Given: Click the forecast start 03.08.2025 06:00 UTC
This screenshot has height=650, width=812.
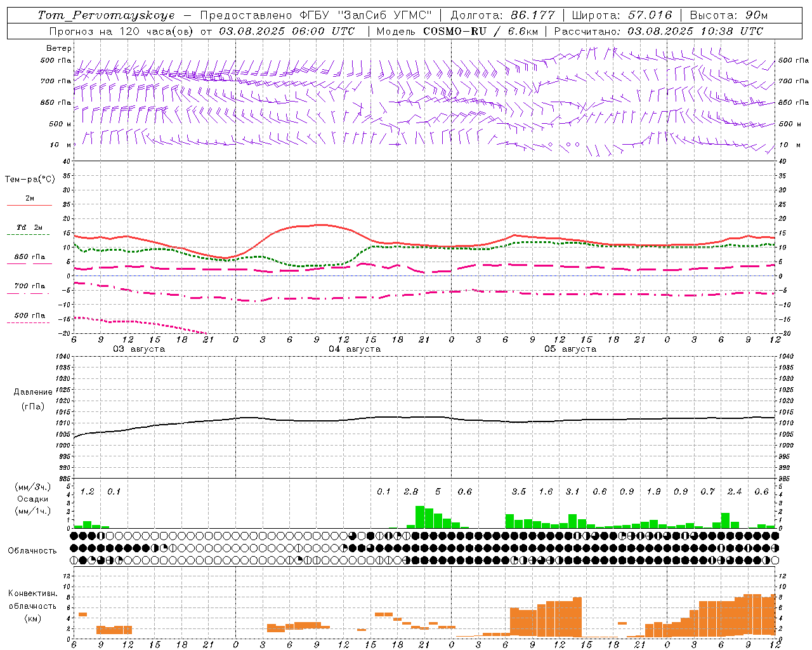Looking at the screenshot, I should 287,31.
